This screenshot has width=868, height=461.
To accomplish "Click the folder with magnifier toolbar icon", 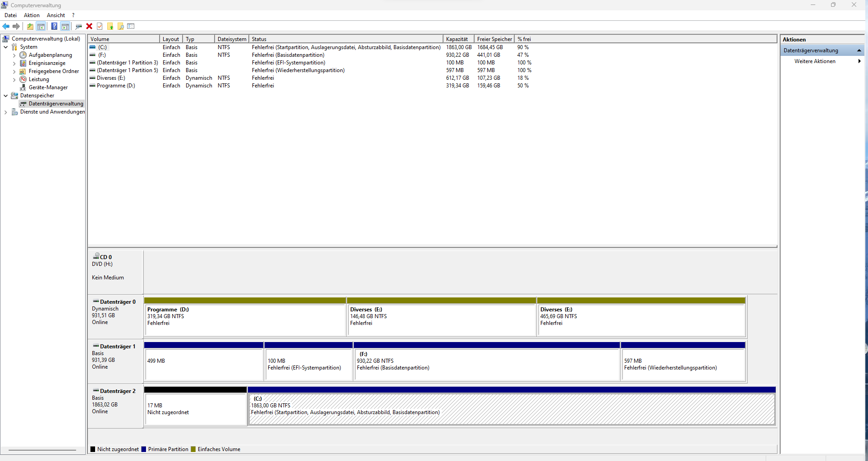I will coord(121,27).
